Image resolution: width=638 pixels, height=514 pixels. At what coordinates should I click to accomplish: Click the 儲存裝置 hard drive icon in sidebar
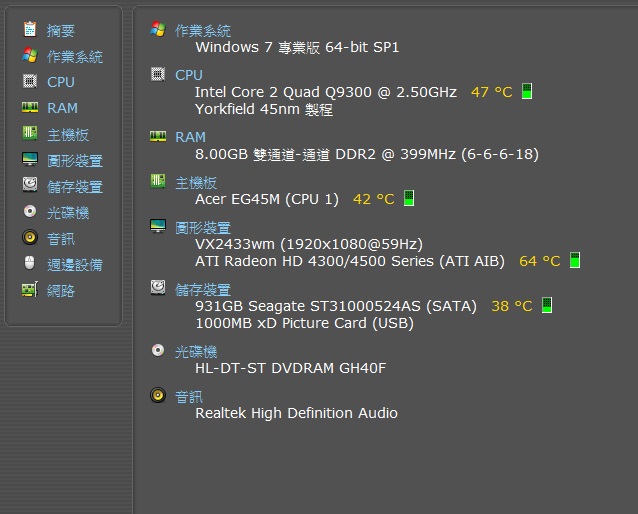pyautogui.click(x=30, y=185)
